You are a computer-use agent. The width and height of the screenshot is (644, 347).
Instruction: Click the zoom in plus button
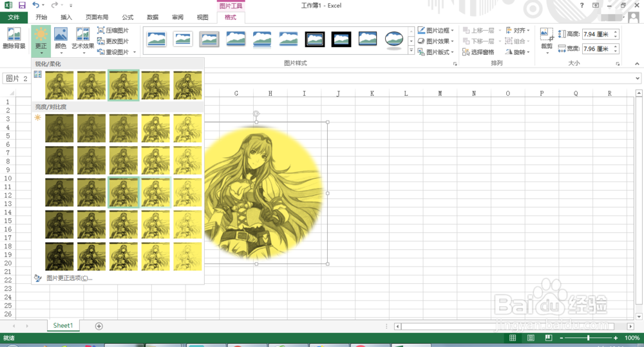(616, 338)
